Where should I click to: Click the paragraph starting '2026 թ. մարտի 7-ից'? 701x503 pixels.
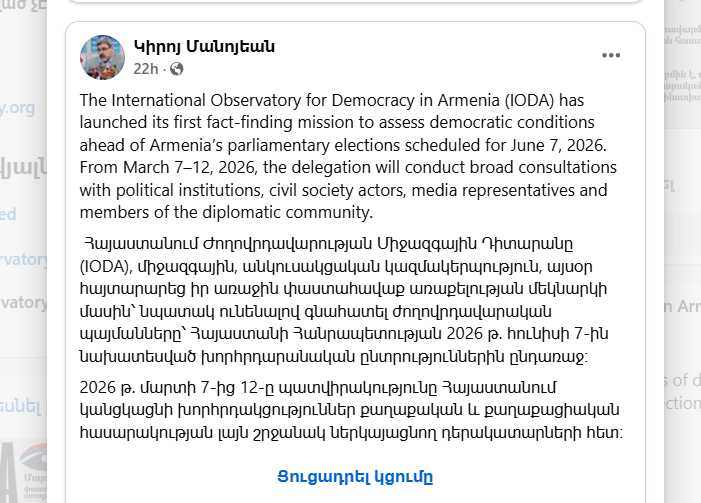(x=351, y=410)
